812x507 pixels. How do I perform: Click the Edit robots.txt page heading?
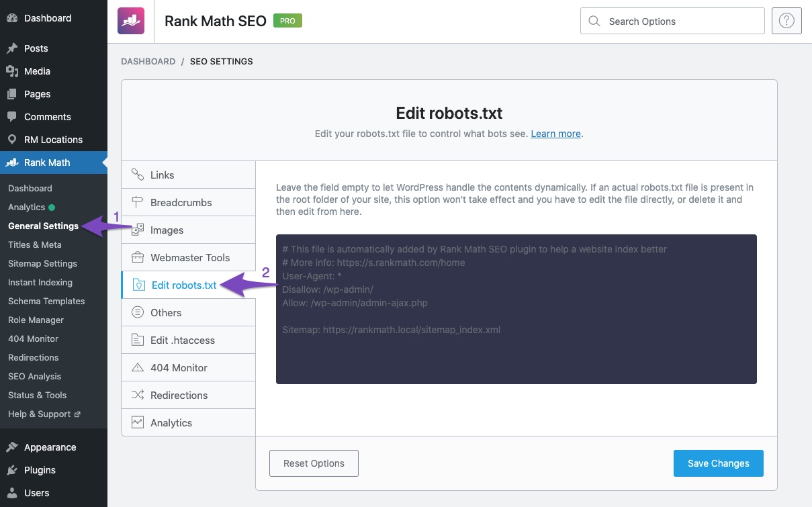coord(449,113)
